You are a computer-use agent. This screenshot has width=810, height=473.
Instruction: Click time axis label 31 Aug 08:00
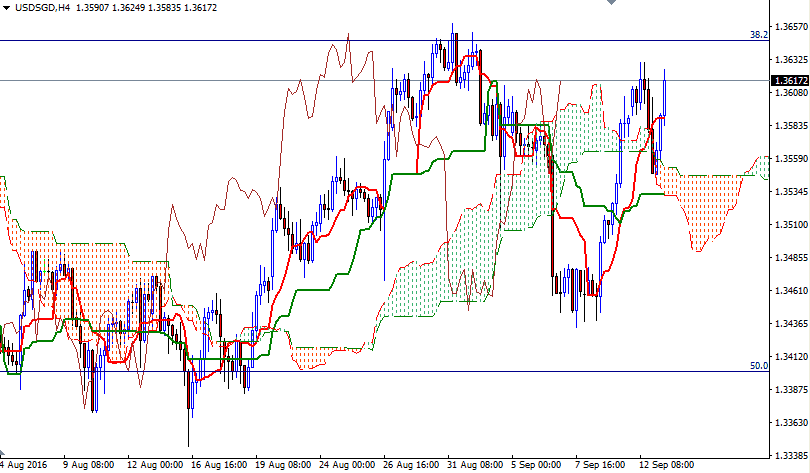[x=475, y=465]
